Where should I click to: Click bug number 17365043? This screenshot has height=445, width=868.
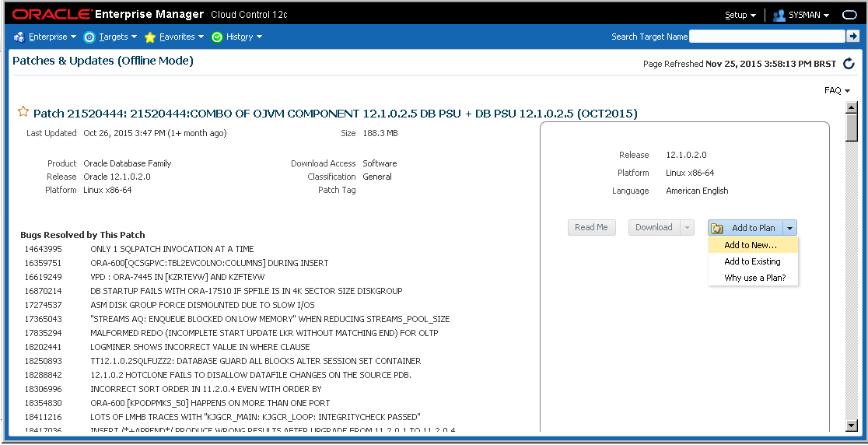pyautogui.click(x=43, y=319)
